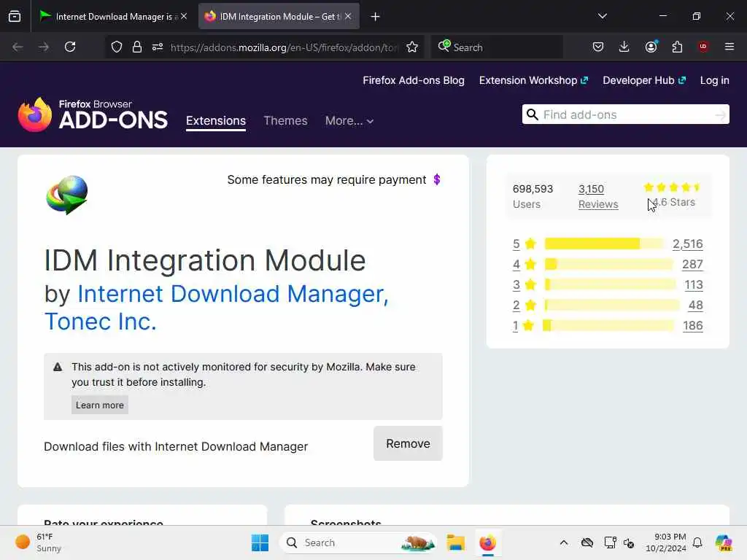This screenshot has height=560, width=747.
Task: Open the 3,150 Reviews link
Action: click(598, 197)
